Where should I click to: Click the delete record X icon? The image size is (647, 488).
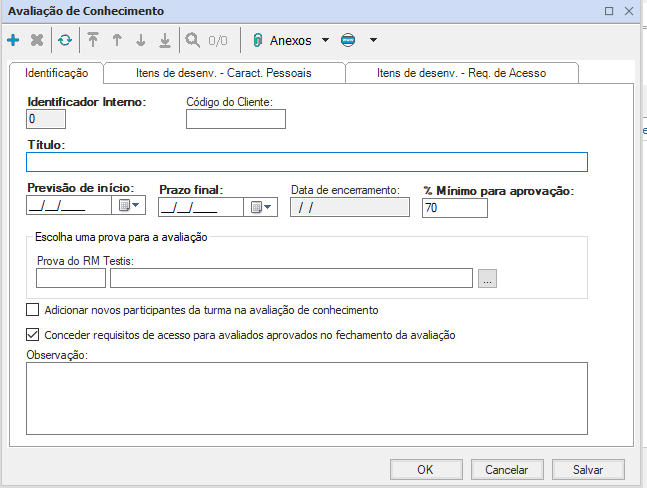point(37,41)
